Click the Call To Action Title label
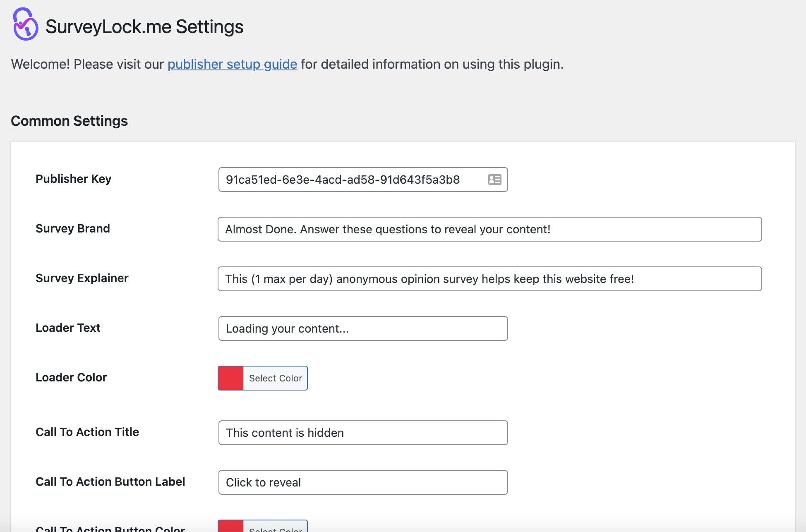806x532 pixels. click(x=87, y=432)
